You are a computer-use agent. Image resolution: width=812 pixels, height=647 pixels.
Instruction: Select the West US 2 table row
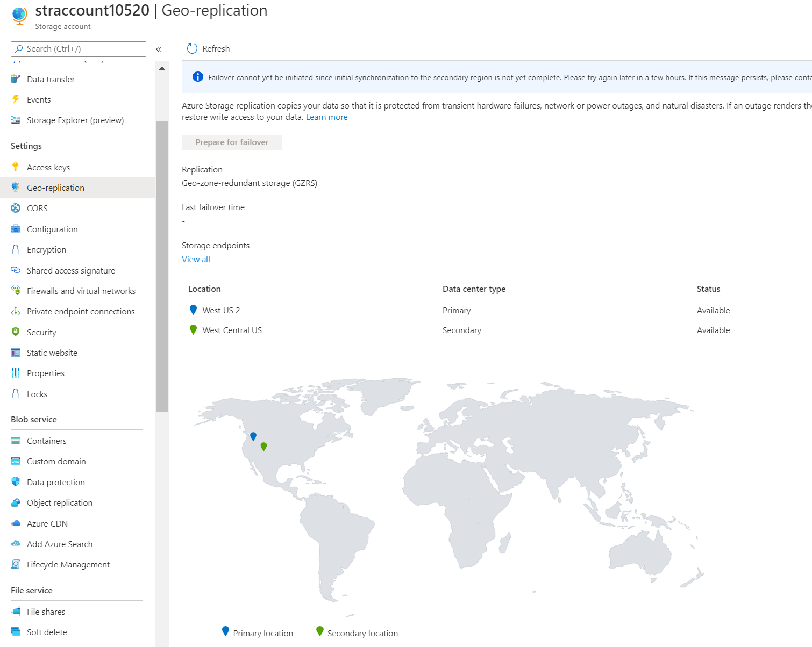[497, 310]
